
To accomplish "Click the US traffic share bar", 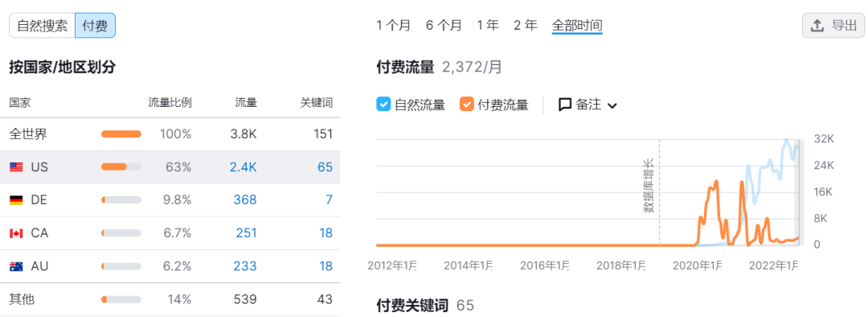I will (121, 167).
